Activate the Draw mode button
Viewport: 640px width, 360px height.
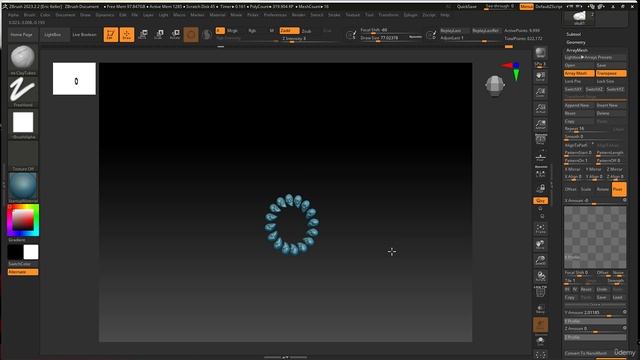127,35
